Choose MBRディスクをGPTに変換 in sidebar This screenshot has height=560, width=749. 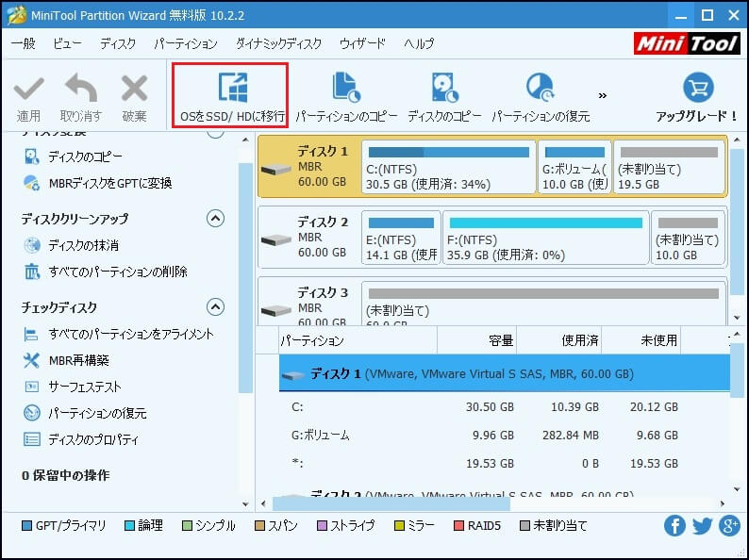[x=98, y=183]
